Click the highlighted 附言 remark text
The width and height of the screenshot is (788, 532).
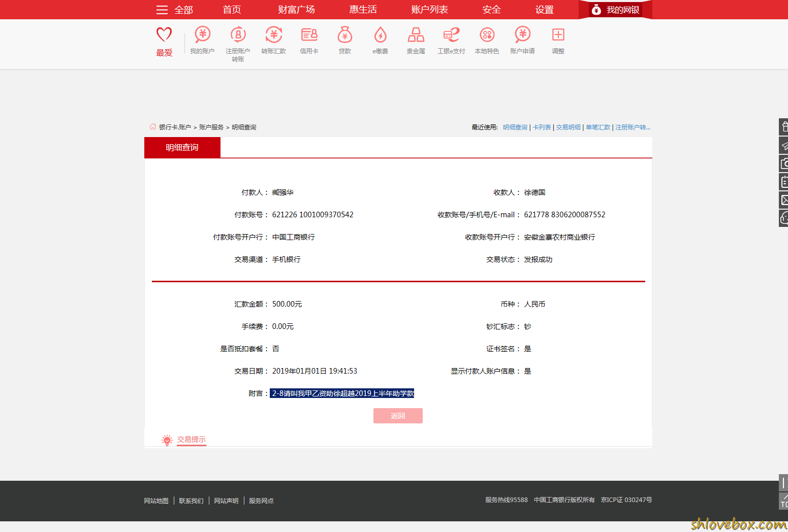(x=342, y=393)
